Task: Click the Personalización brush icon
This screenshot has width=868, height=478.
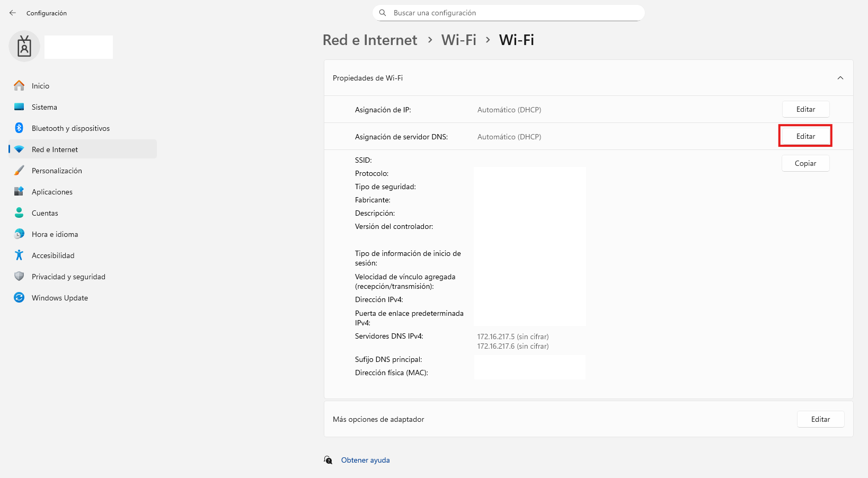Action: pyautogui.click(x=19, y=171)
